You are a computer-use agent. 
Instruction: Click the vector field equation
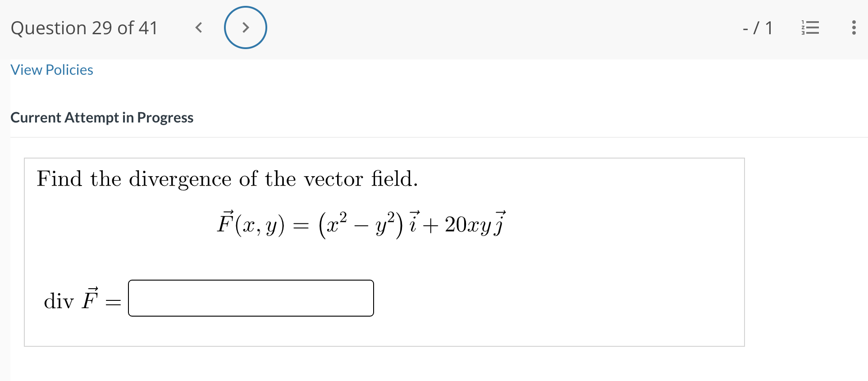361,222
